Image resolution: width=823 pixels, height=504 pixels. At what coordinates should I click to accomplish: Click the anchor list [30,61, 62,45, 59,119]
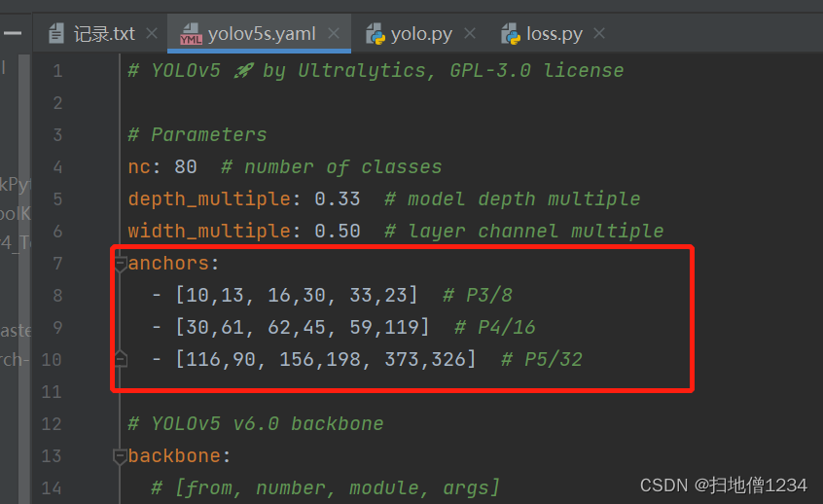303,327
